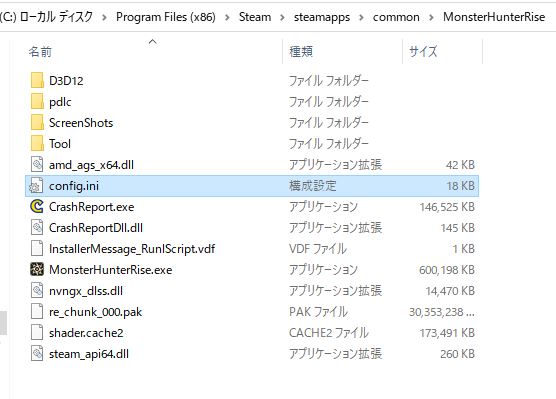Click the CrashReport.exe application icon
556x399 pixels.
[37, 206]
